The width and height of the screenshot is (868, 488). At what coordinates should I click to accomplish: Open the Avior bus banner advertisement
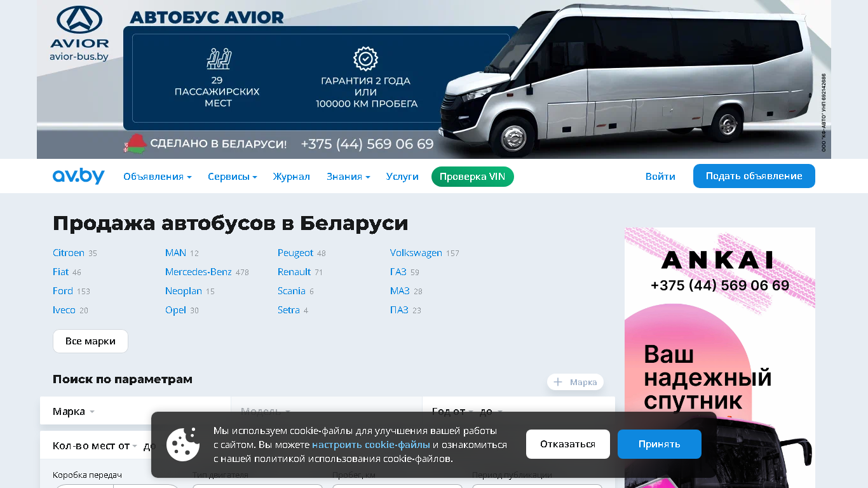coord(434,79)
